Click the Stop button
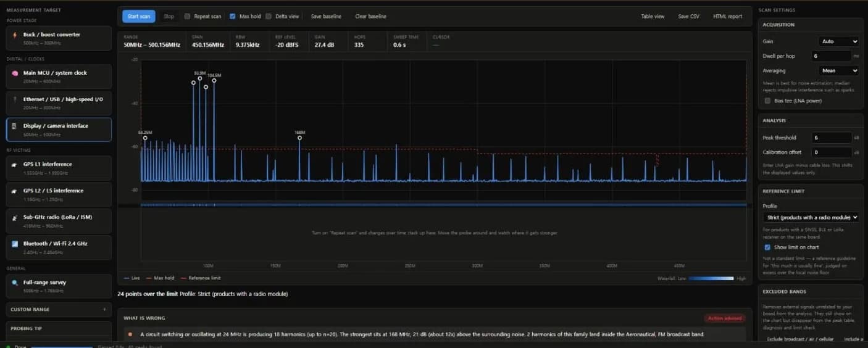Screen dimensions: 868x348 (169, 17)
